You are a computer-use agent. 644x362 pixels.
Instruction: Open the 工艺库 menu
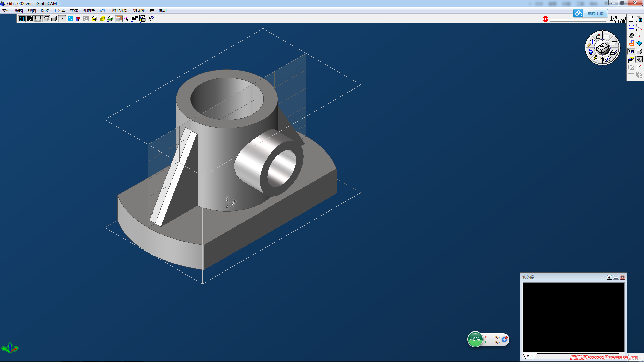(59, 11)
